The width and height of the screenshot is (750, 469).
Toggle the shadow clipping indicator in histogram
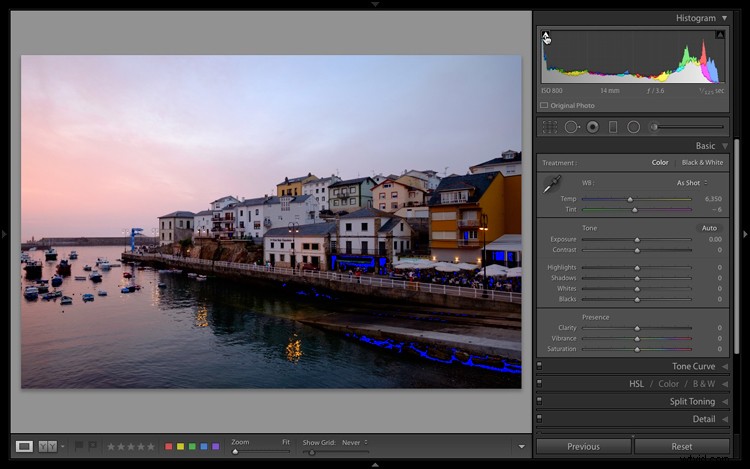point(546,35)
